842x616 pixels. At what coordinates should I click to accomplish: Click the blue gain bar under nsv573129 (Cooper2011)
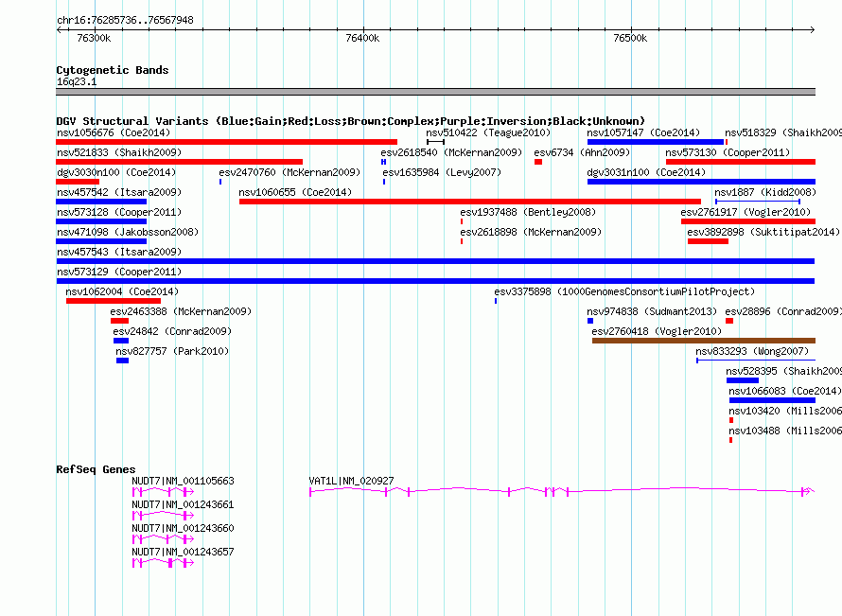coord(435,281)
